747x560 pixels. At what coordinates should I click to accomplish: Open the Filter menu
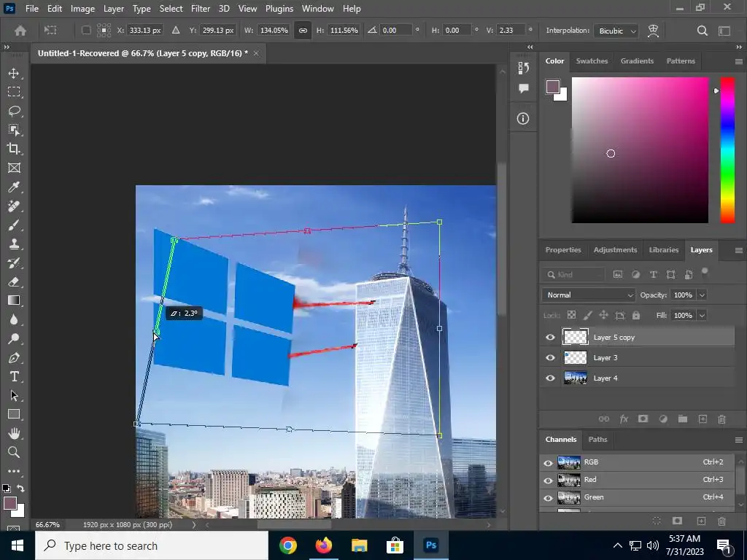point(201,9)
